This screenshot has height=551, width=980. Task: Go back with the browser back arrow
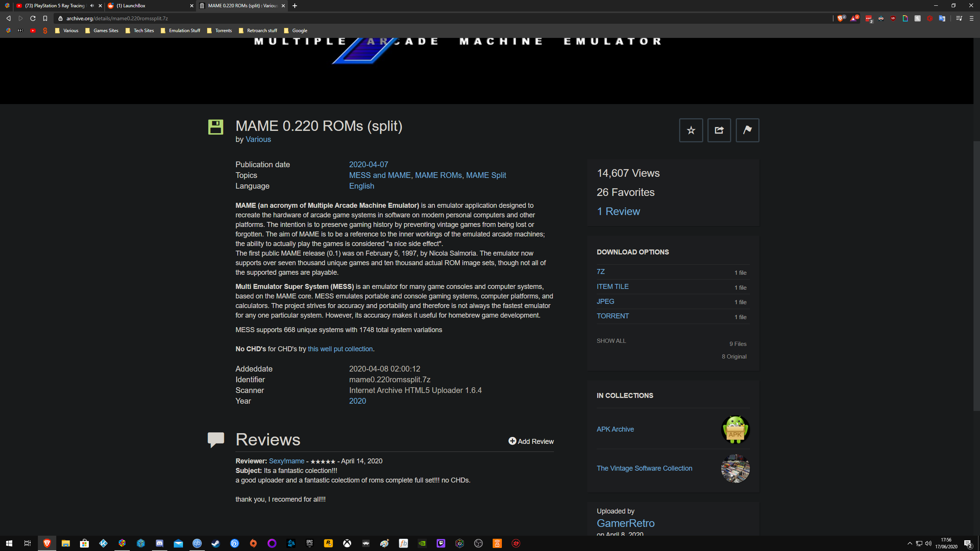point(8,18)
